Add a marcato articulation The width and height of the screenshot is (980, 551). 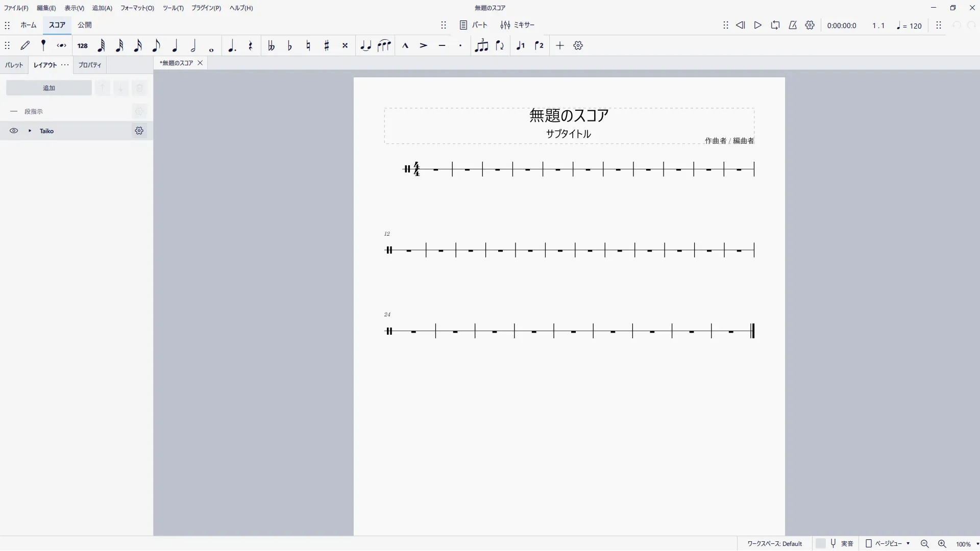[405, 46]
